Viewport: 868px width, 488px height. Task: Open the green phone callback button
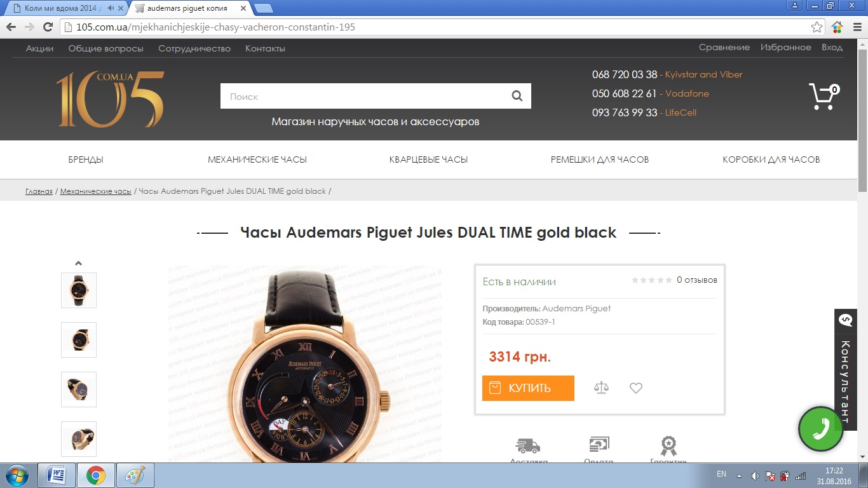tap(820, 429)
